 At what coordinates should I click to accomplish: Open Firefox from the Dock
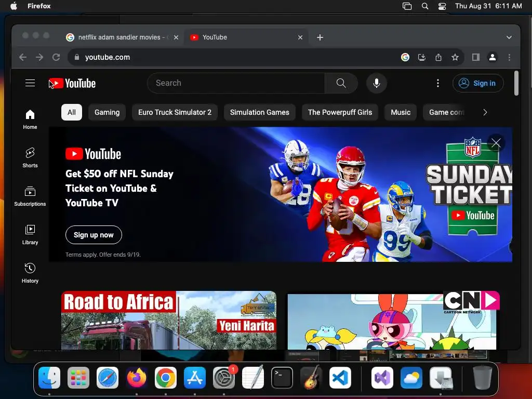[137, 378]
